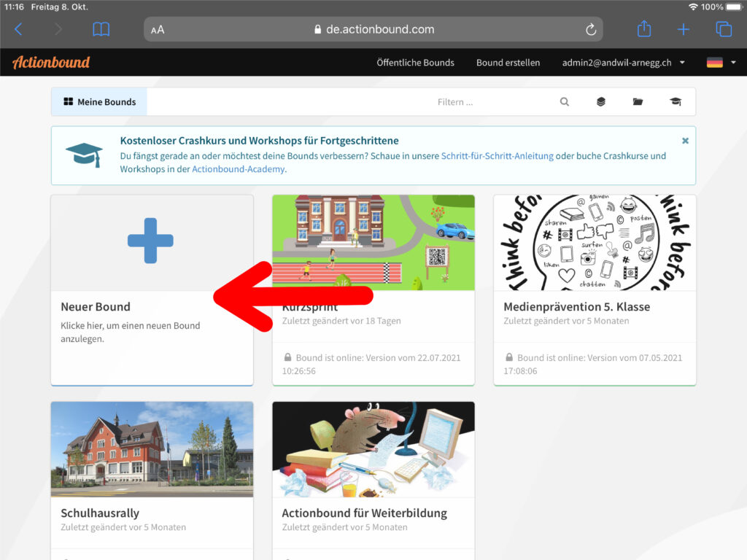Click the layers stack icon in filter bar
This screenshot has width=747, height=560.
coord(601,102)
